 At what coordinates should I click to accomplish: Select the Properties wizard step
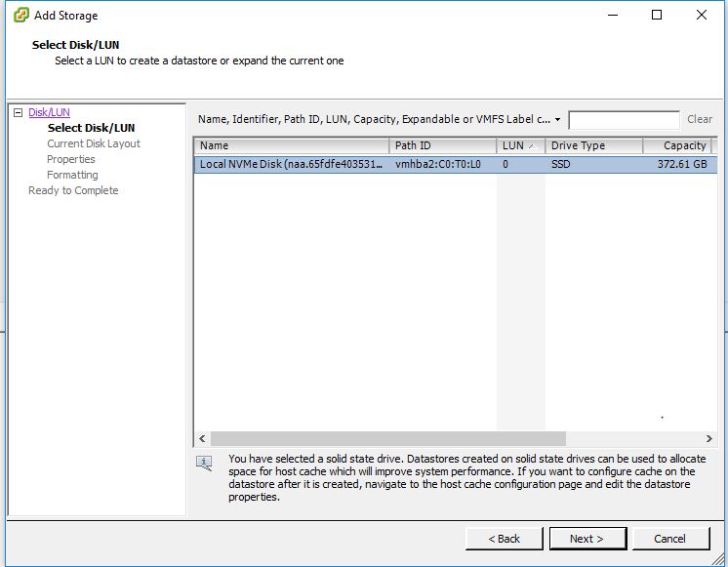(x=71, y=159)
